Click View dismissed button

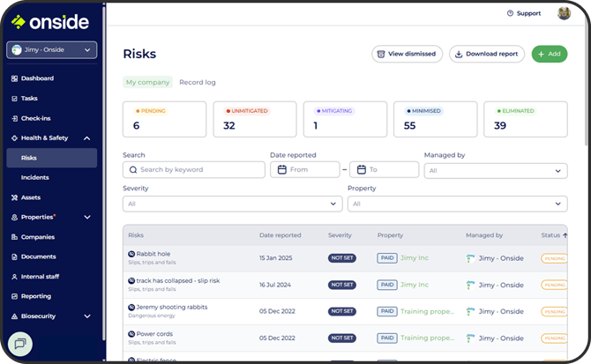[407, 54]
